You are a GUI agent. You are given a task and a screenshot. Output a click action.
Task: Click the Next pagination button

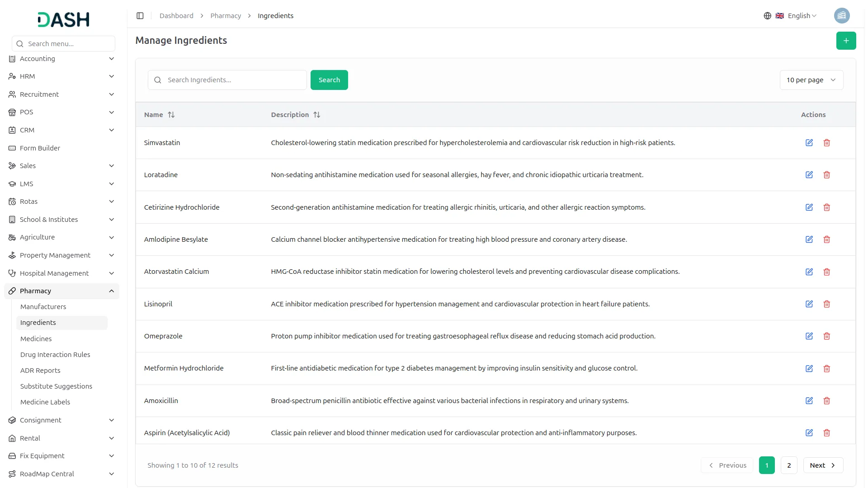coord(822,465)
